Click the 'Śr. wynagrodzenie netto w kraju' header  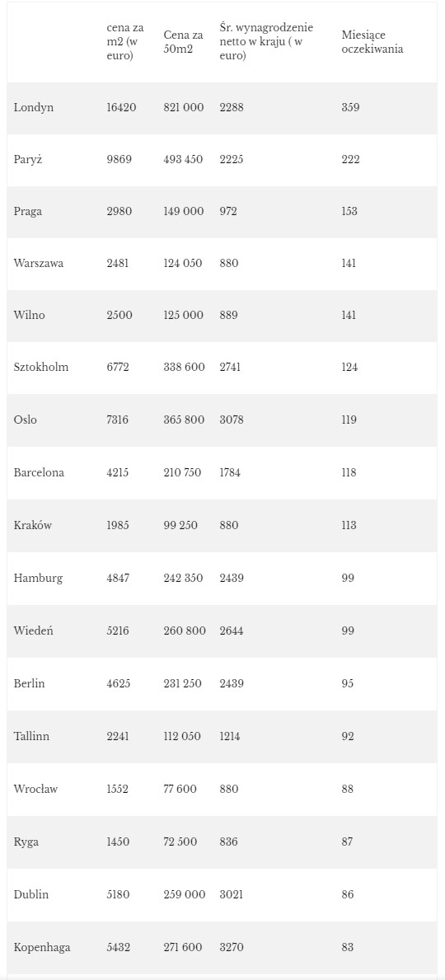tap(267, 42)
